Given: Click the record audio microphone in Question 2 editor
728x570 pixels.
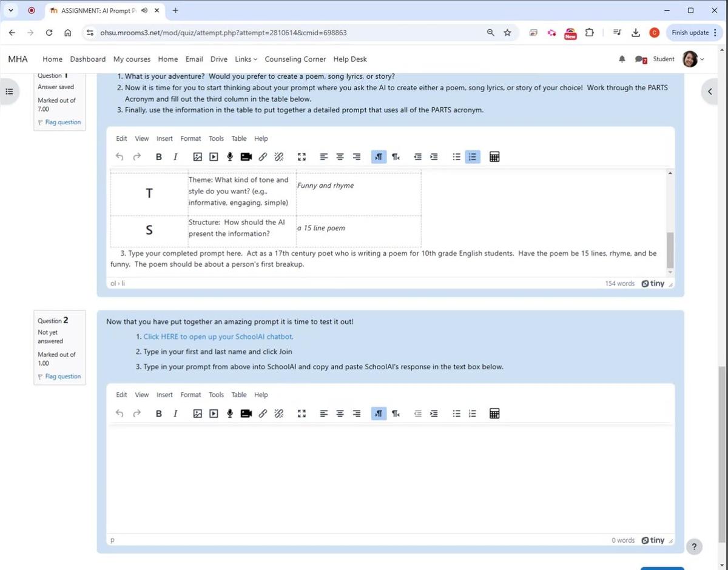Looking at the screenshot, I should (x=230, y=414).
